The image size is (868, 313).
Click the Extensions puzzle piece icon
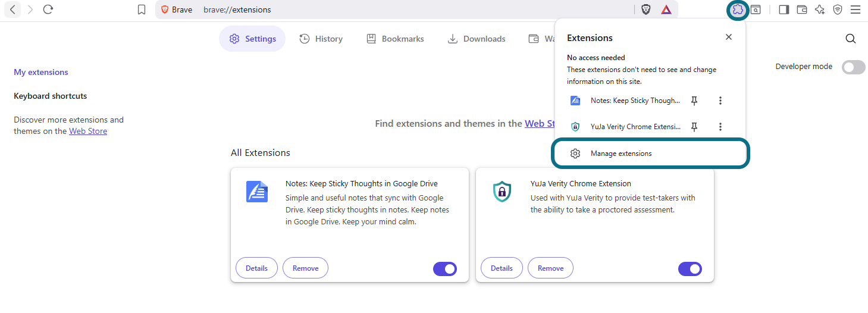[x=738, y=10]
